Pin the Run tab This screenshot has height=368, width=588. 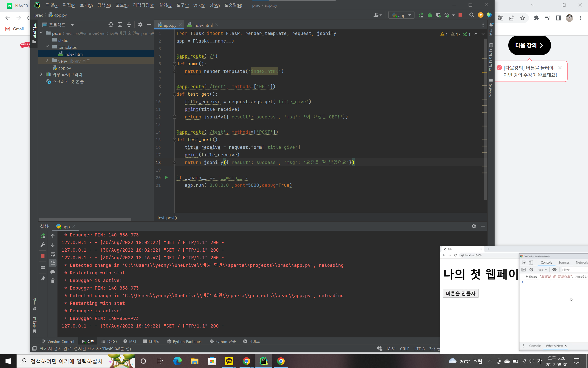pyautogui.click(x=43, y=279)
